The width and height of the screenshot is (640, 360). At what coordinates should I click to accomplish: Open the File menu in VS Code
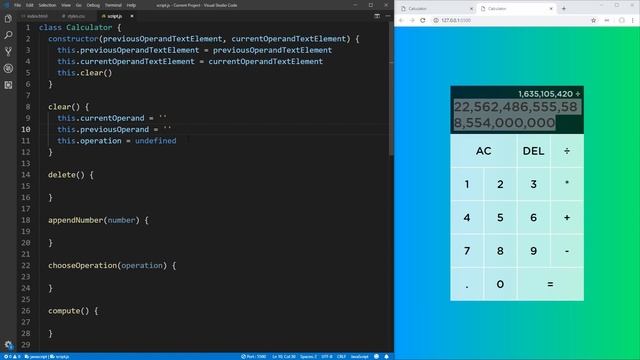click(18, 5)
